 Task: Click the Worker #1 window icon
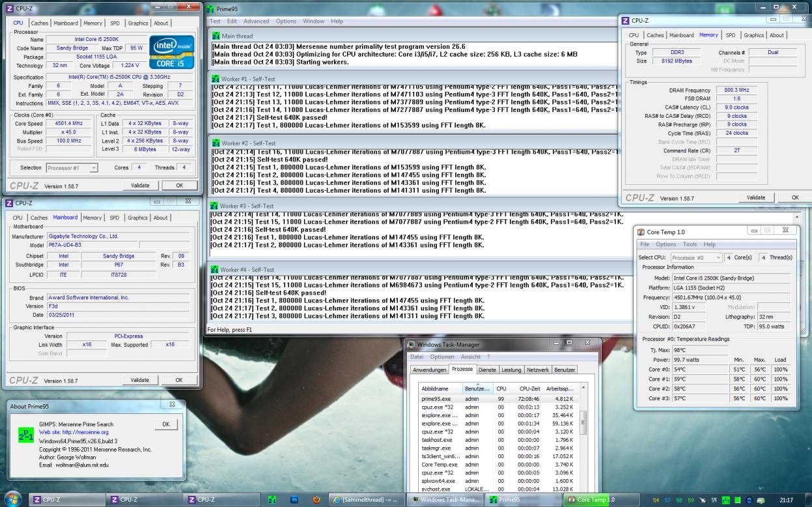[x=216, y=79]
